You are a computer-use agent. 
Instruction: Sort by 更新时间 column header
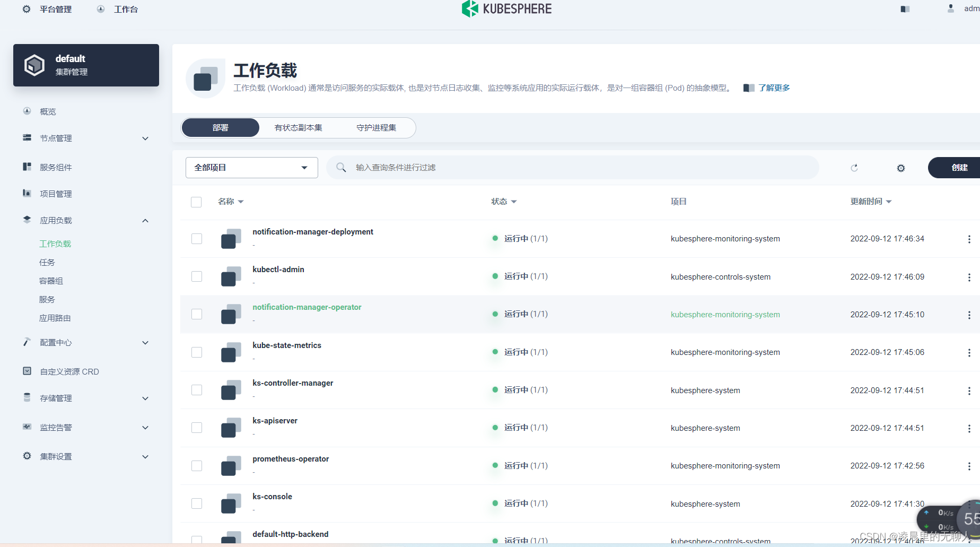871,202
